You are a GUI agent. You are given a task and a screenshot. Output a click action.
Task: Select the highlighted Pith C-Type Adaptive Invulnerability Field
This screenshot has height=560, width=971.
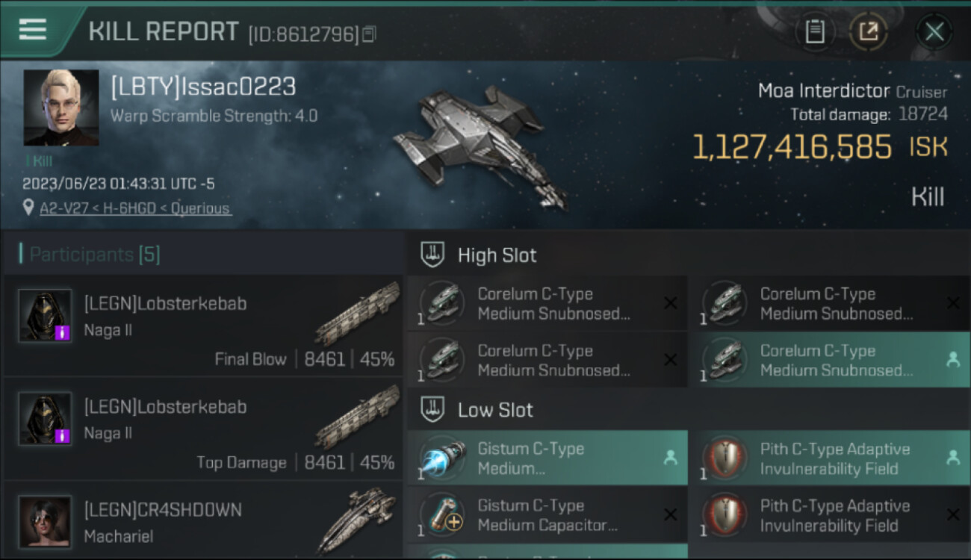coord(829,458)
